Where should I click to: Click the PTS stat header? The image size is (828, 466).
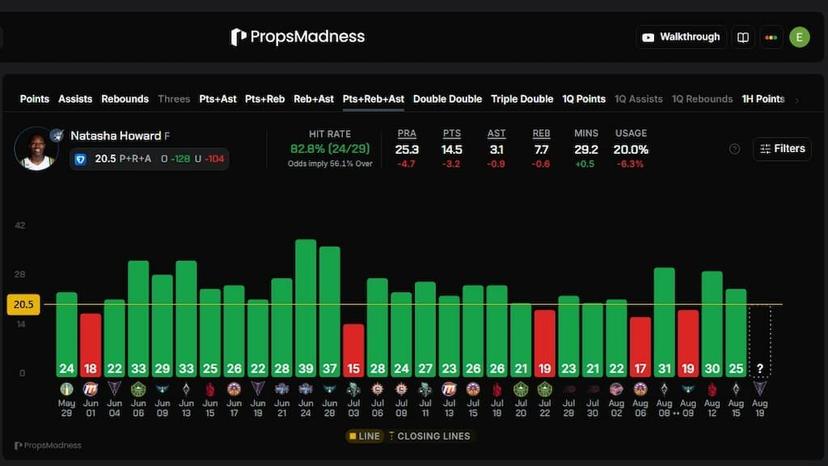point(451,134)
